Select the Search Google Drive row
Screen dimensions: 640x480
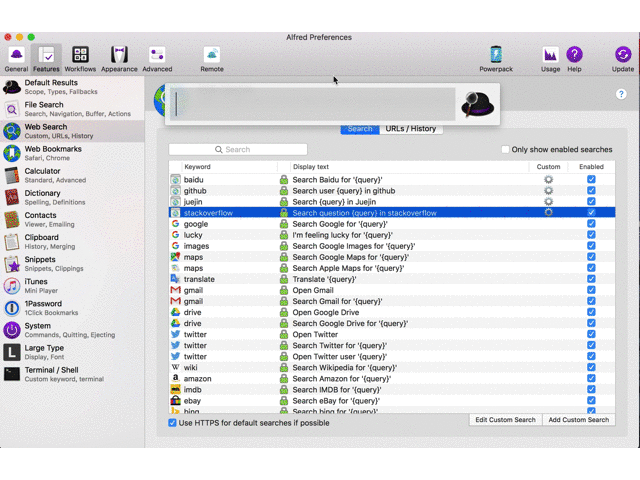(x=392, y=323)
